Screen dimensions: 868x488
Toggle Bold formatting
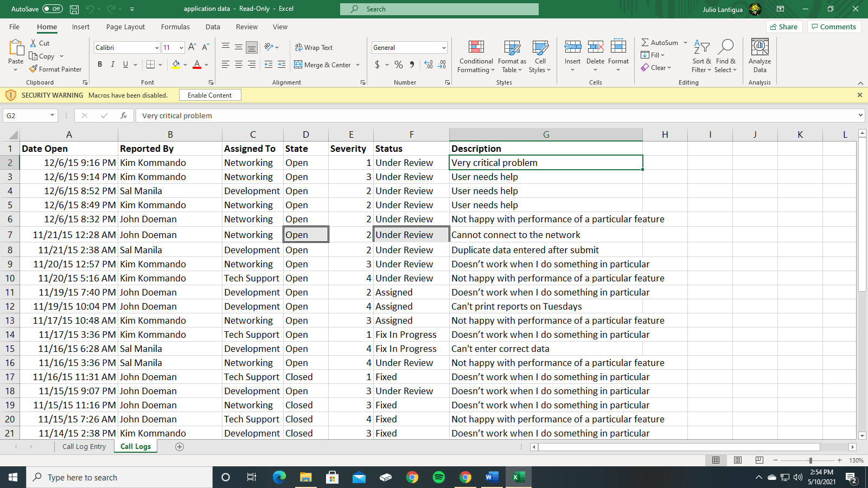coord(100,65)
